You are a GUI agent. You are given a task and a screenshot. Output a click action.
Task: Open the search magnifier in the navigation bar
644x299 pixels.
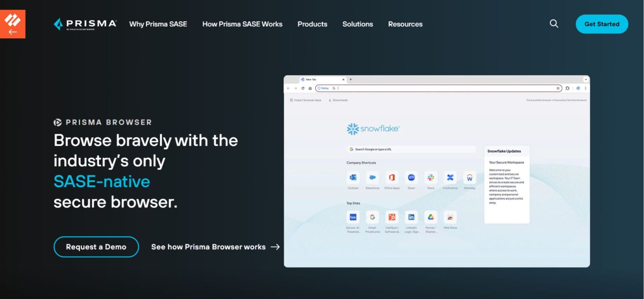554,24
